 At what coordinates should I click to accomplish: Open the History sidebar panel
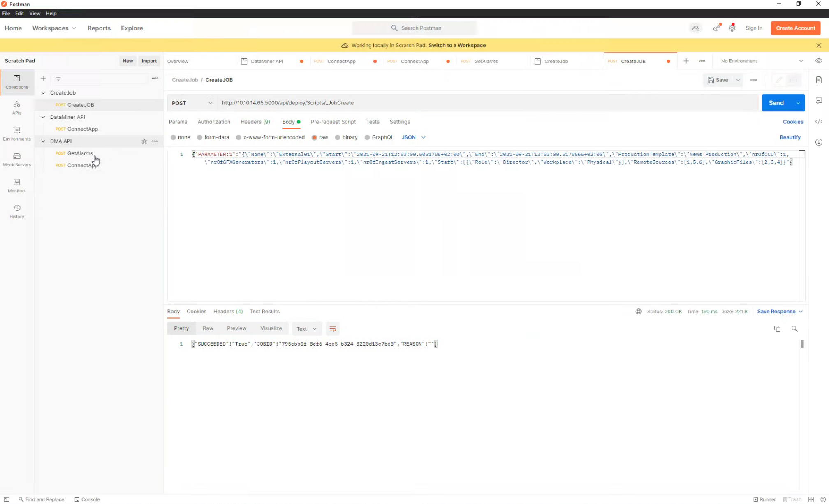point(17,211)
